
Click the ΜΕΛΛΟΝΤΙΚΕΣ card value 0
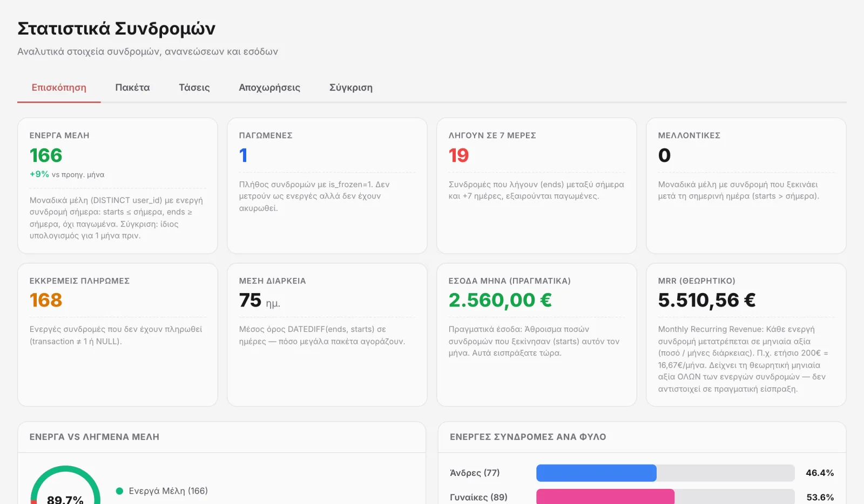[664, 155]
